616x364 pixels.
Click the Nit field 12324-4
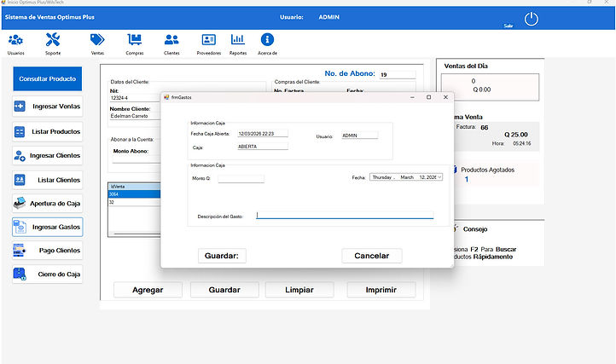(135, 98)
